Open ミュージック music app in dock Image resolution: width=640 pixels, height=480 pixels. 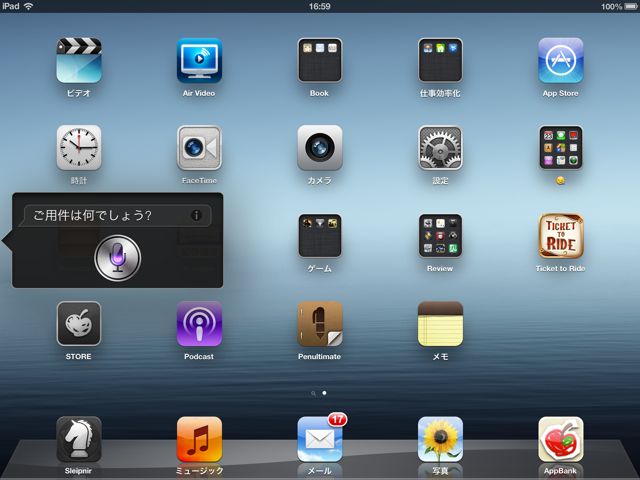[x=199, y=439]
